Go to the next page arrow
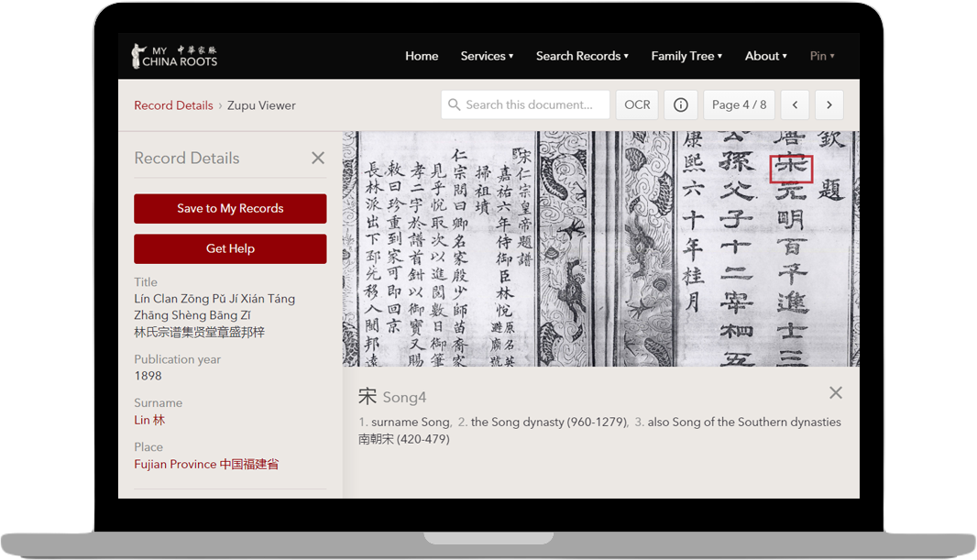This screenshot has height=560, width=977. pyautogui.click(x=829, y=105)
